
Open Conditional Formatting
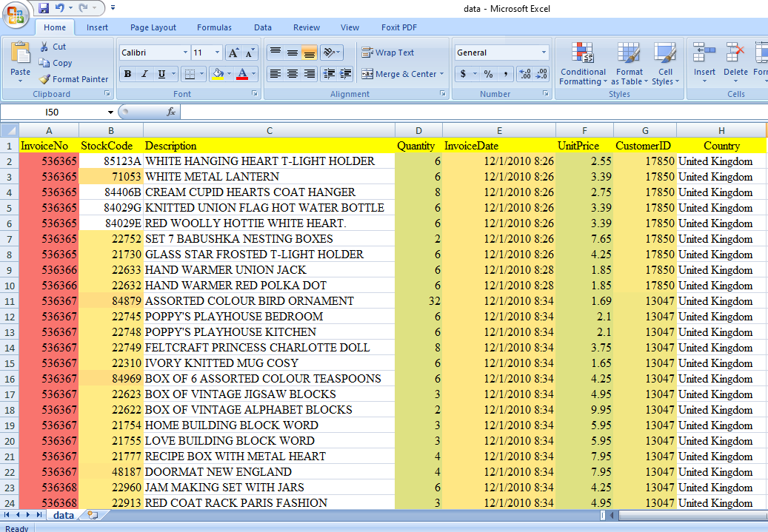(583, 64)
